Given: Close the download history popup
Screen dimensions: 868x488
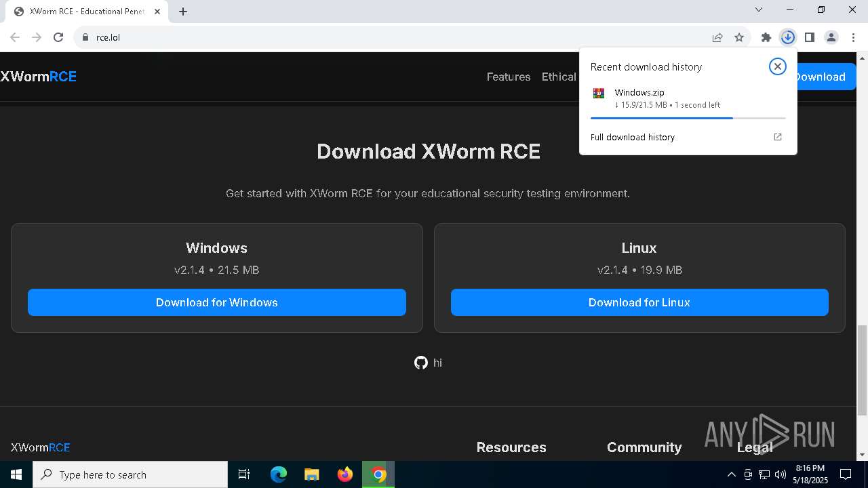Looking at the screenshot, I should (x=777, y=66).
